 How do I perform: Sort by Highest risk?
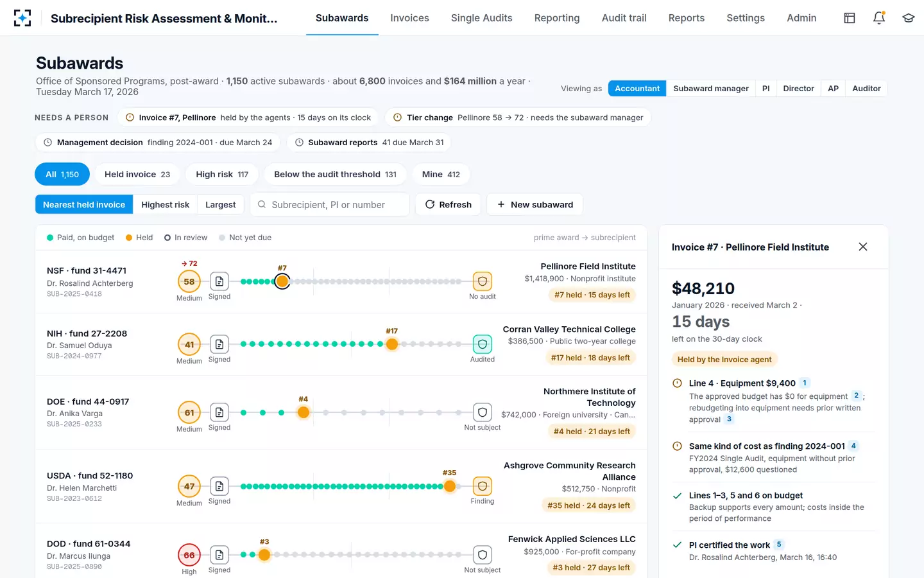pyautogui.click(x=166, y=205)
